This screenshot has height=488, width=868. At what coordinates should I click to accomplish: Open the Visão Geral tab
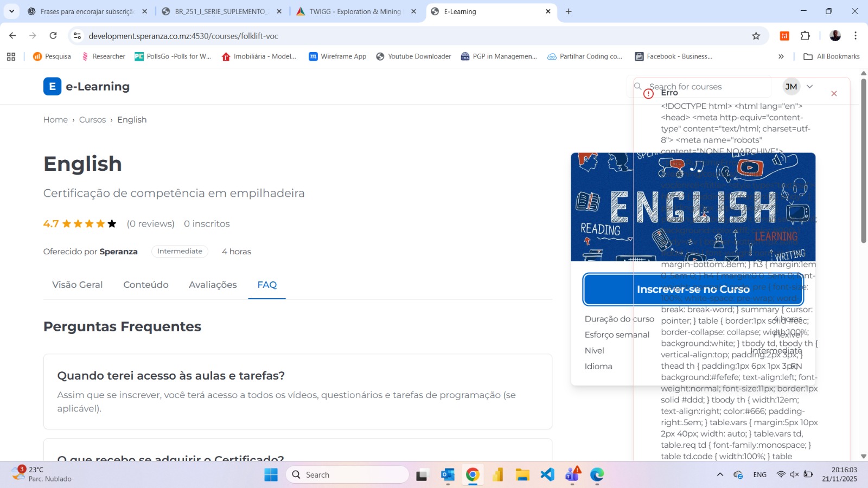point(77,285)
